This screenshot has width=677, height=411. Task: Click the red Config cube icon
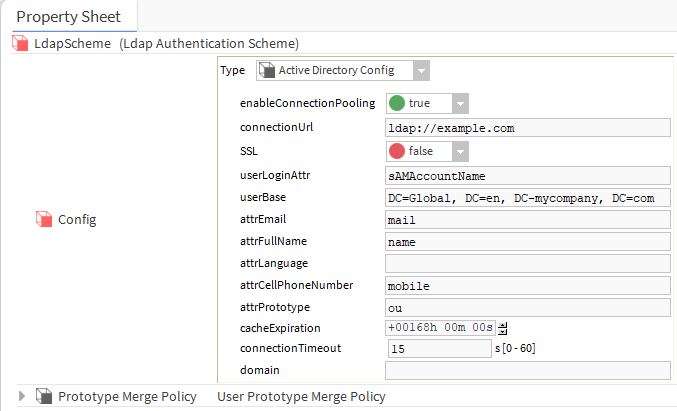coord(44,219)
